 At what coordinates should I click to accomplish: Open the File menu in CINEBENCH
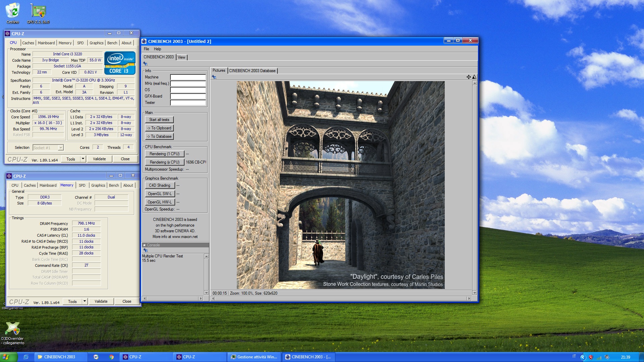pos(146,49)
